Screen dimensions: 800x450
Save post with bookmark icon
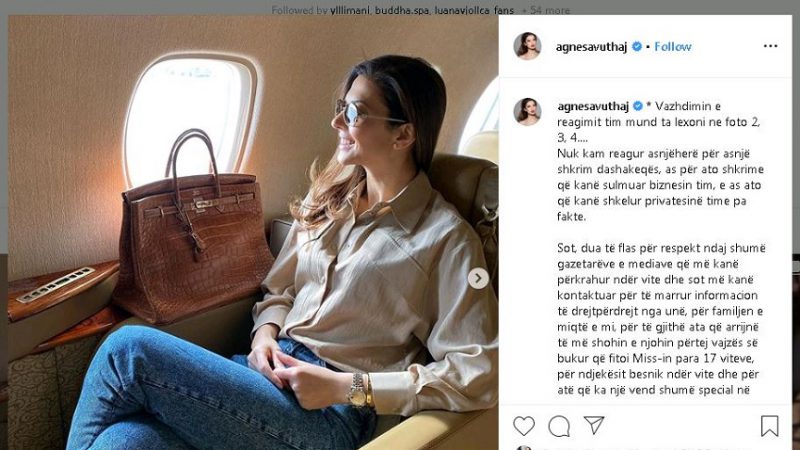click(769, 426)
